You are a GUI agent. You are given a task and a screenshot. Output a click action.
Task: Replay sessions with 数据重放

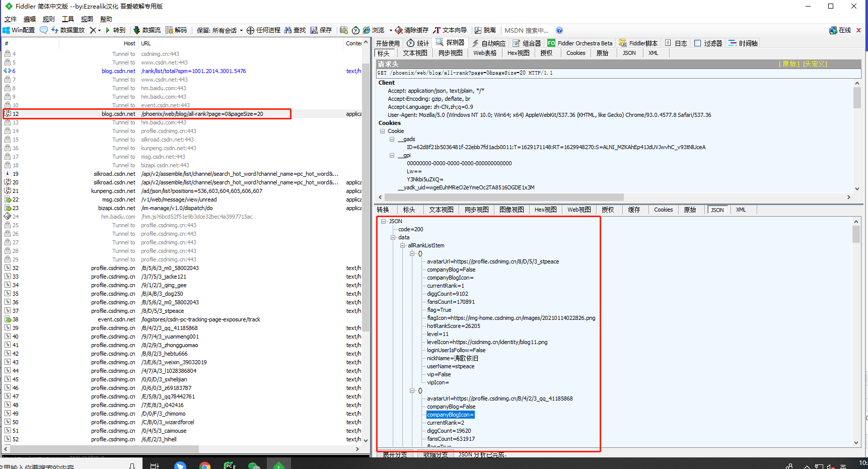pos(68,30)
